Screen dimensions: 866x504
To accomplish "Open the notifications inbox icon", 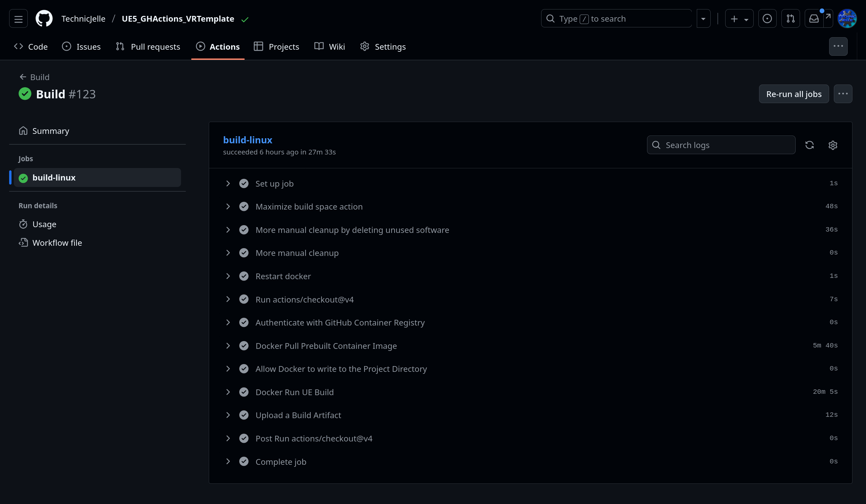I will point(814,19).
